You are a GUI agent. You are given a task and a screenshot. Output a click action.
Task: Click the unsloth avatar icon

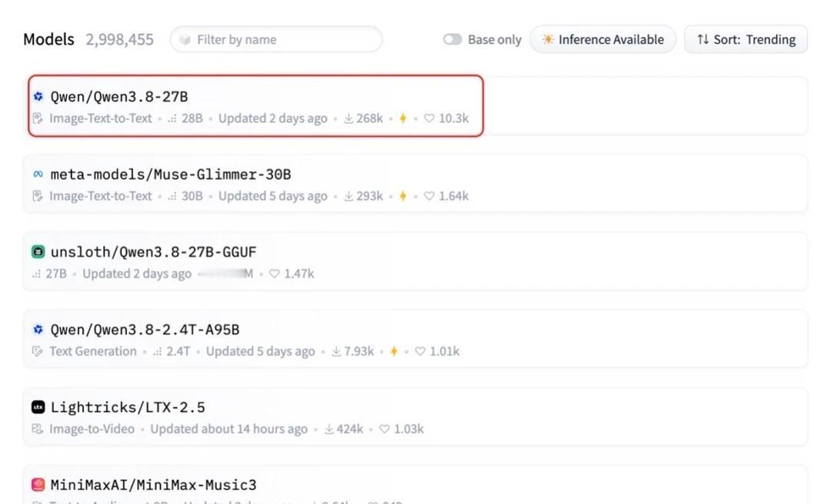38,252
